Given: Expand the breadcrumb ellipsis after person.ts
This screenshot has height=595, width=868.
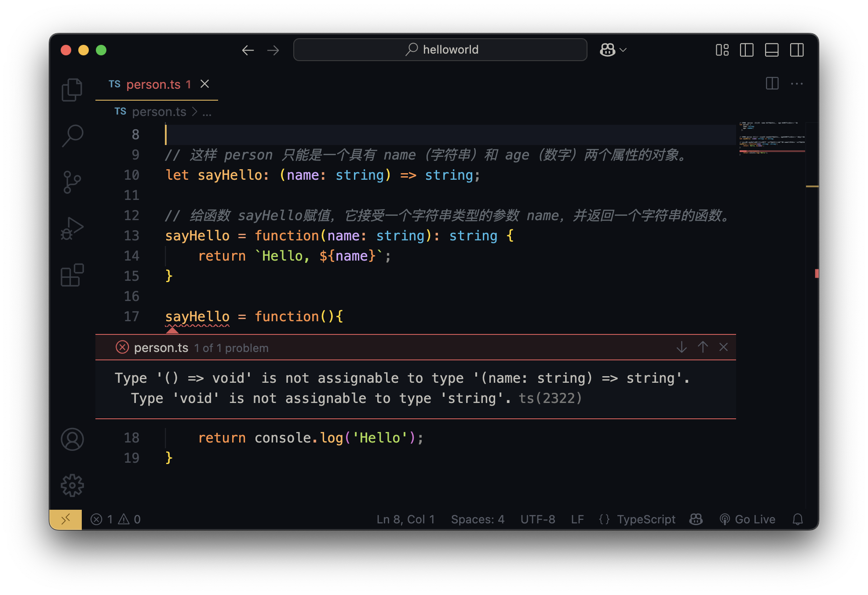Looking at the screenshot, I should [207, 112].
